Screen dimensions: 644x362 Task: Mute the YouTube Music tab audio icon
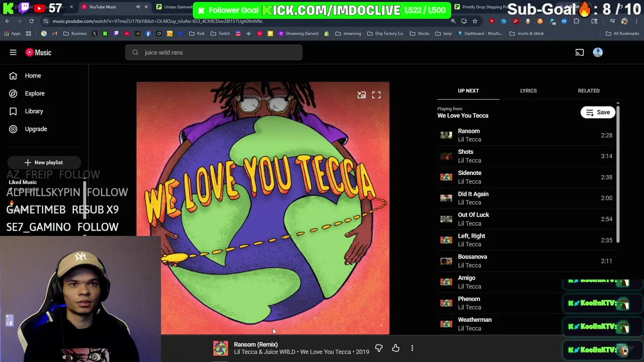point(138,7)
